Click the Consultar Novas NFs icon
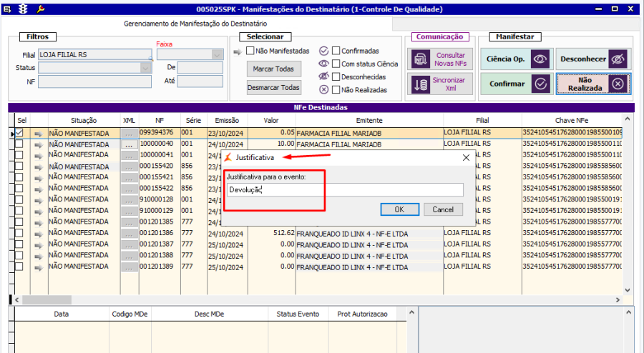 421,59
